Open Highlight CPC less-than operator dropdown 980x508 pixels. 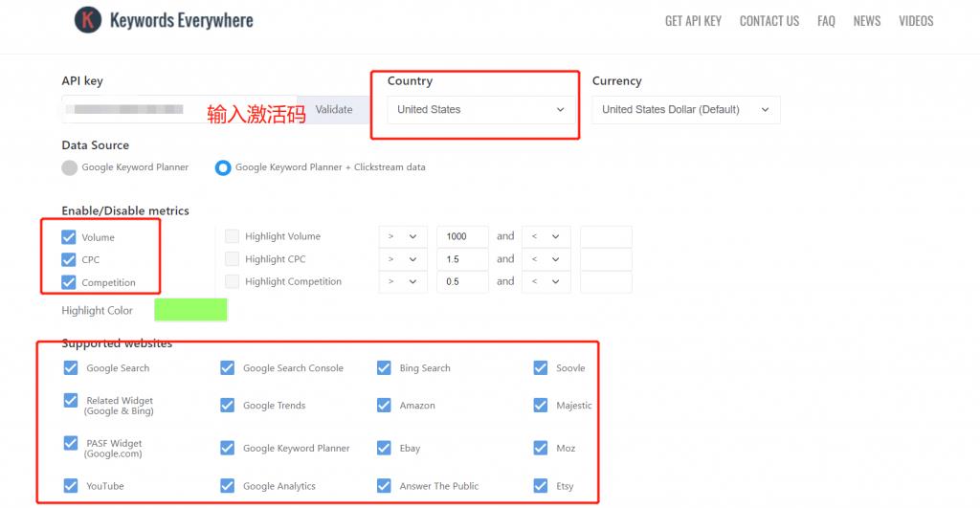pyautogui.click(x=546, y=258)
